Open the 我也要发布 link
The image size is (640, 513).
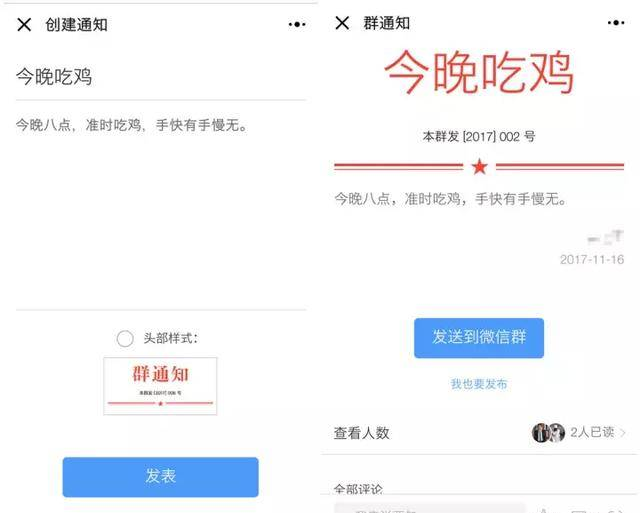point(479,384)
